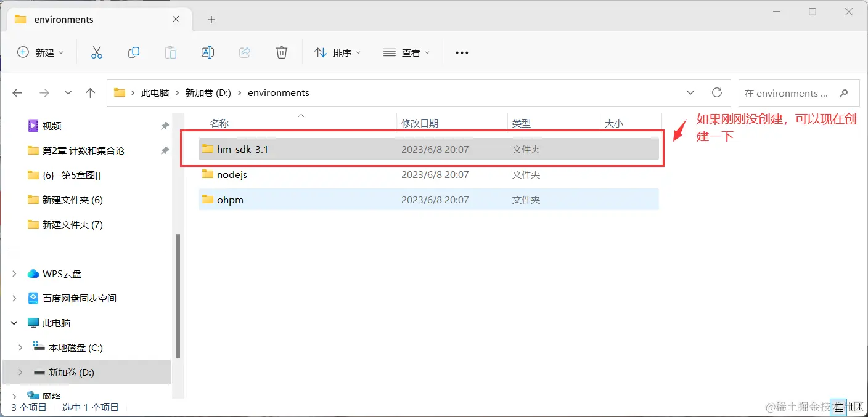Expand 百度网盘同步空间 tree node
This screenshot has width=868, height=417.
(15, 298)
